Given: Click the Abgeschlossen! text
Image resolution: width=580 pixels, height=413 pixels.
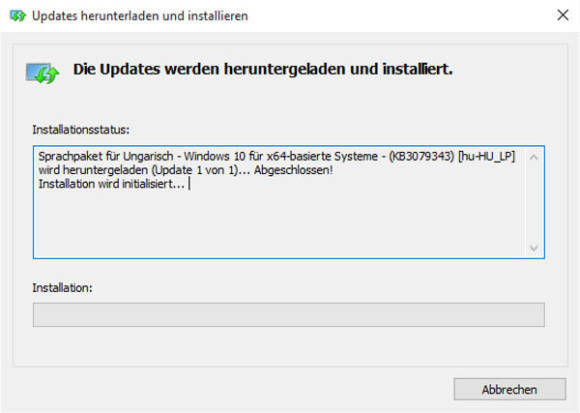Looking at the screenshot, I should [293, 170].
